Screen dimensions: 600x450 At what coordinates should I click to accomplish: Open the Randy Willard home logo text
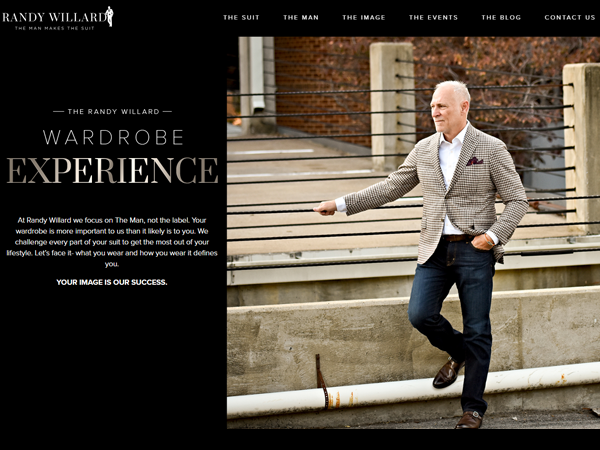click(54, 17)
